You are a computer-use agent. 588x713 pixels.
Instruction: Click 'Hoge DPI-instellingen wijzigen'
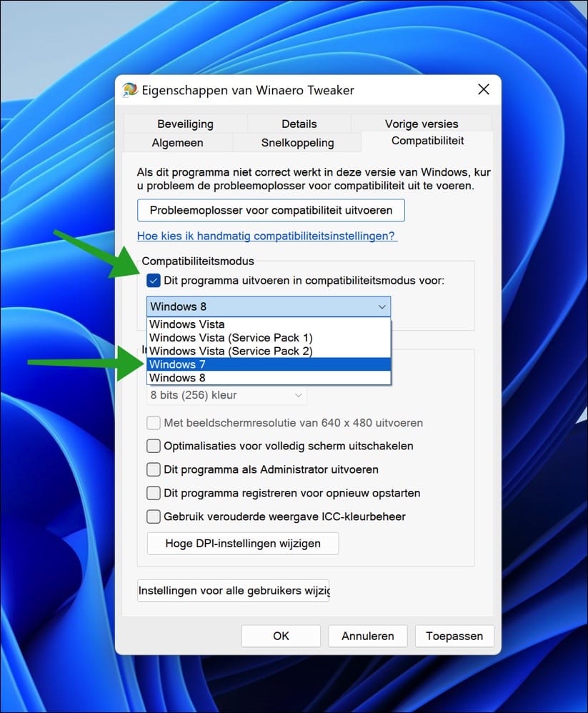(x=242, y=543)
